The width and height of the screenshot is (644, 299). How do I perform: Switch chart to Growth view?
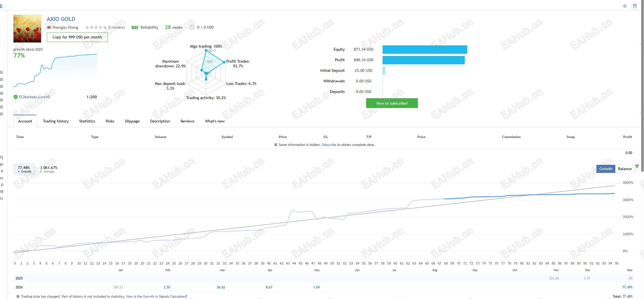606,169
